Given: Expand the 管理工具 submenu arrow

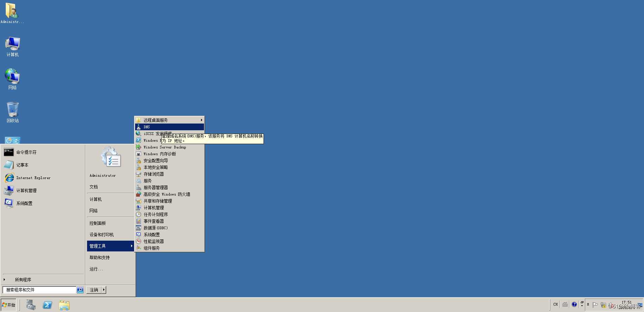Looking at the screenshot, I should 131,246.
